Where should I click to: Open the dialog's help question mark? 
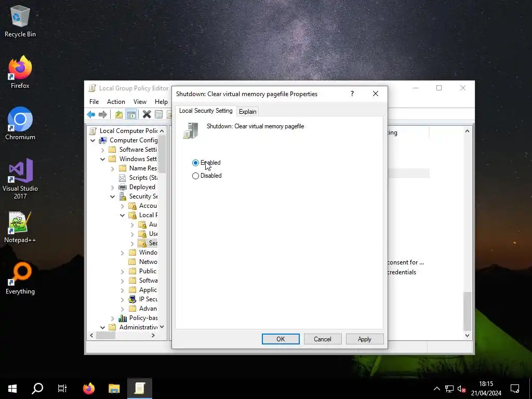point(352,94)
